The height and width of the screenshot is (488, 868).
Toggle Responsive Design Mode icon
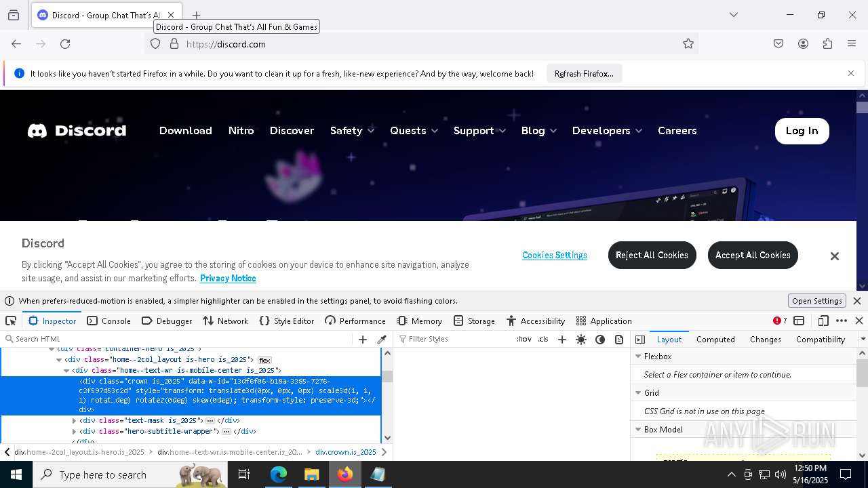point(823,321)
